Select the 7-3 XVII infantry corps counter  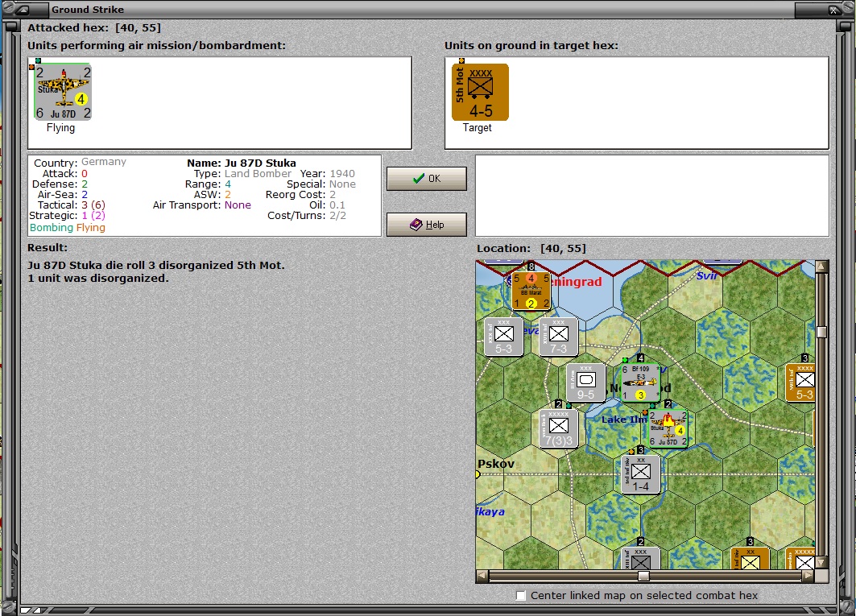(x=559, y=337)
